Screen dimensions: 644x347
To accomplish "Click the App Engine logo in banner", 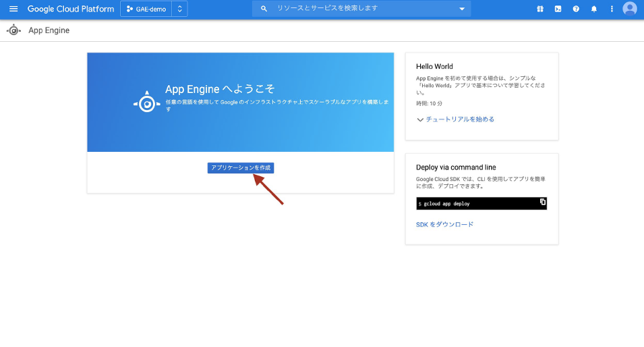I will coord(147,103).
